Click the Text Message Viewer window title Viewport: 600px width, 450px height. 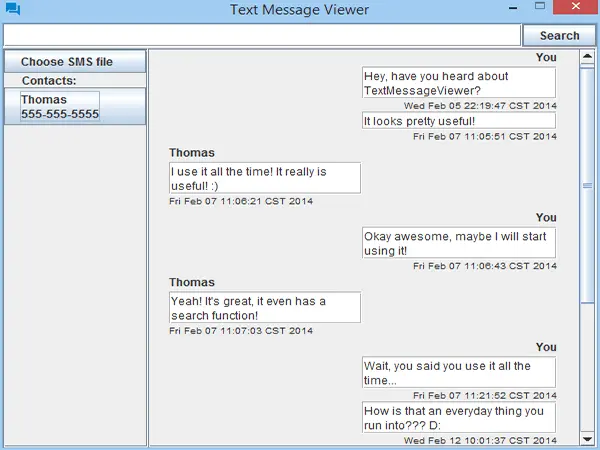pos(299,10)
